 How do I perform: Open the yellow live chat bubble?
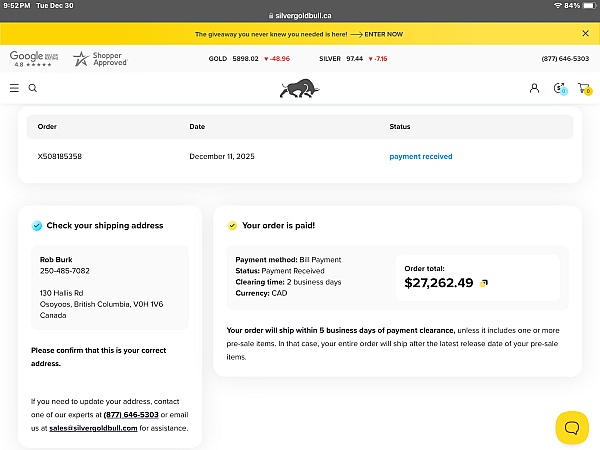[x=572, y=427]
